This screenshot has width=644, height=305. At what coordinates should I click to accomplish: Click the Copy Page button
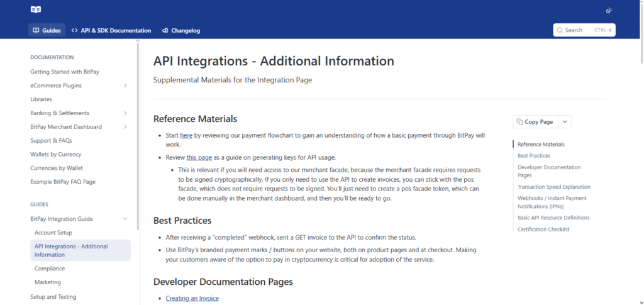coord(535,122)
